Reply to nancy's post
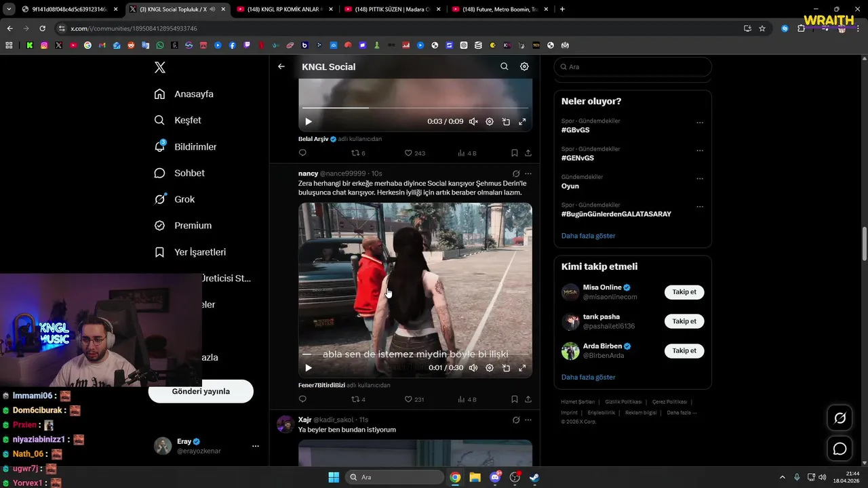The height and width of the screenshot is (488, 868). click(302, 399)
